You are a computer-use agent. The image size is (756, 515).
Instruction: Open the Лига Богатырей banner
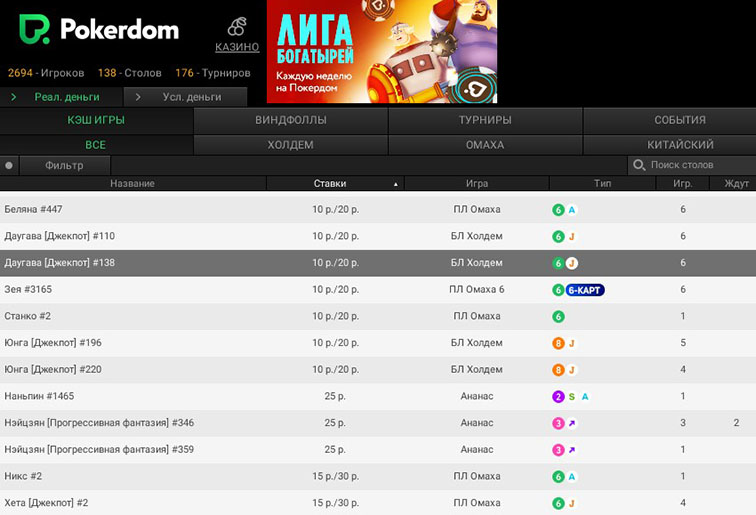pyautogui.click(x=382, y=51)
